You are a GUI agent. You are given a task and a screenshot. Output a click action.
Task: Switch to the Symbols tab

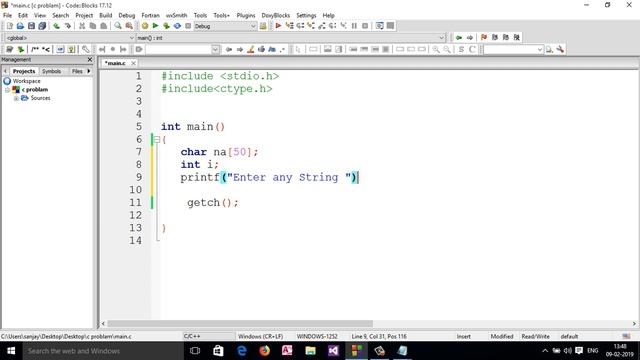(x=51, y=71)
